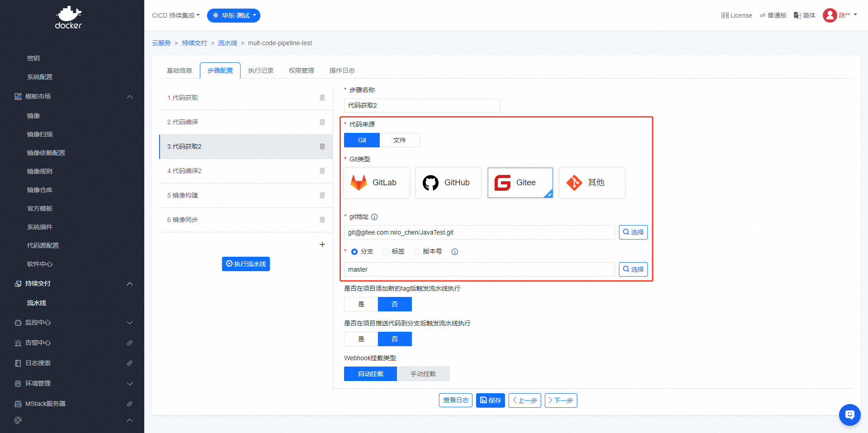Choose GitHub as Git type
The width and height of the screenshot is (868, 433).
[x=448, y=183]
